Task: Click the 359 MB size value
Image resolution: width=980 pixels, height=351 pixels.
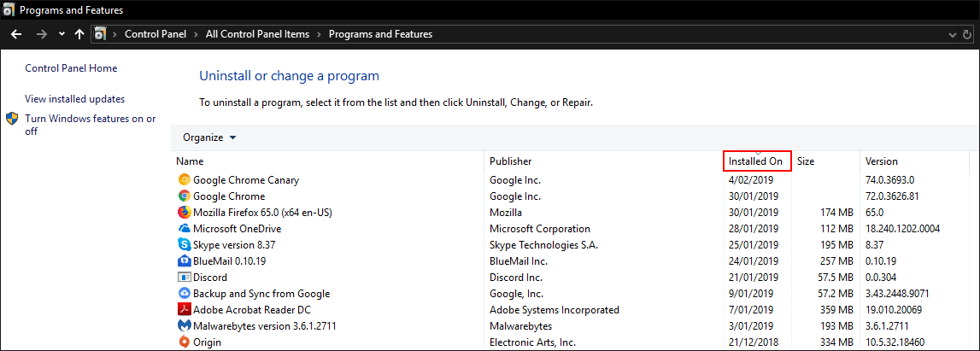Action: pos(835,310)
